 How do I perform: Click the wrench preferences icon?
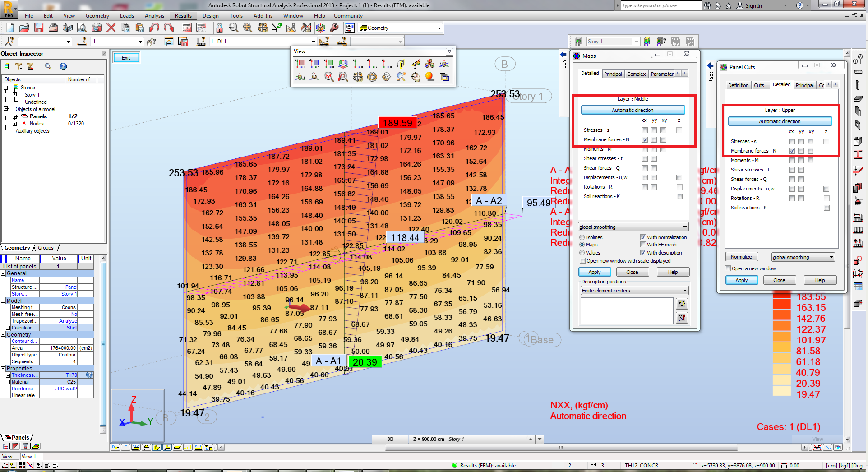pos(334,28)
